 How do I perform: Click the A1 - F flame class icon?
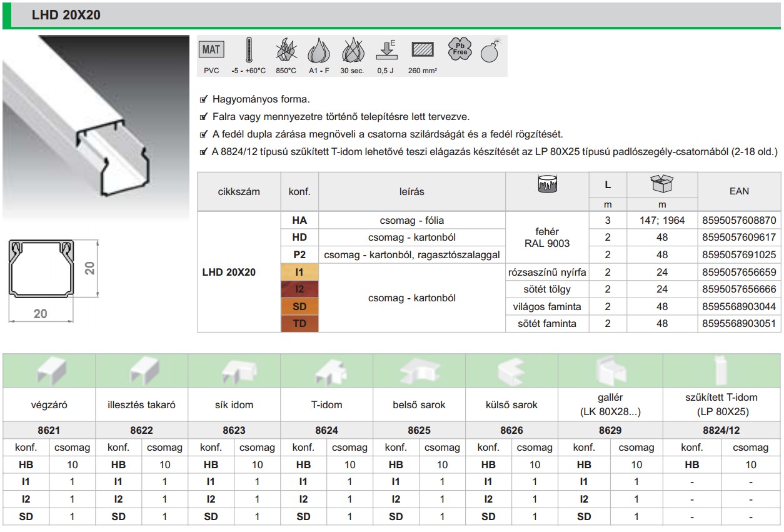pos(319,50)
